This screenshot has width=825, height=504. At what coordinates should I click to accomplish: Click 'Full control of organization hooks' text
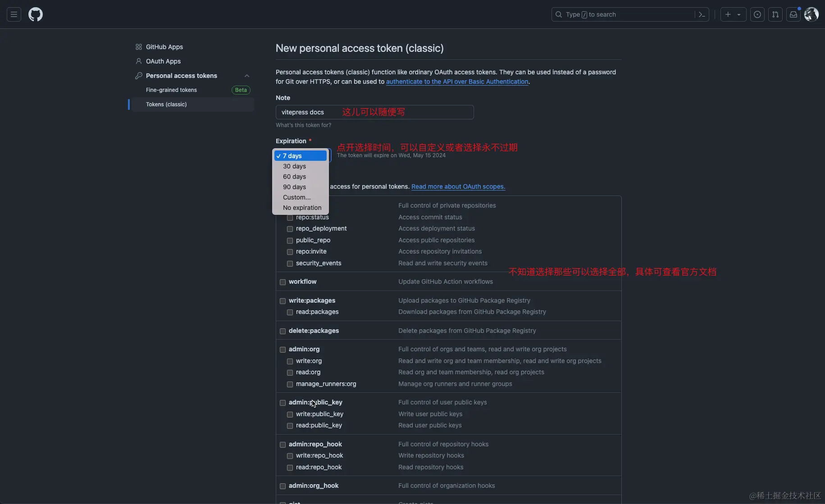pos(447,486)
